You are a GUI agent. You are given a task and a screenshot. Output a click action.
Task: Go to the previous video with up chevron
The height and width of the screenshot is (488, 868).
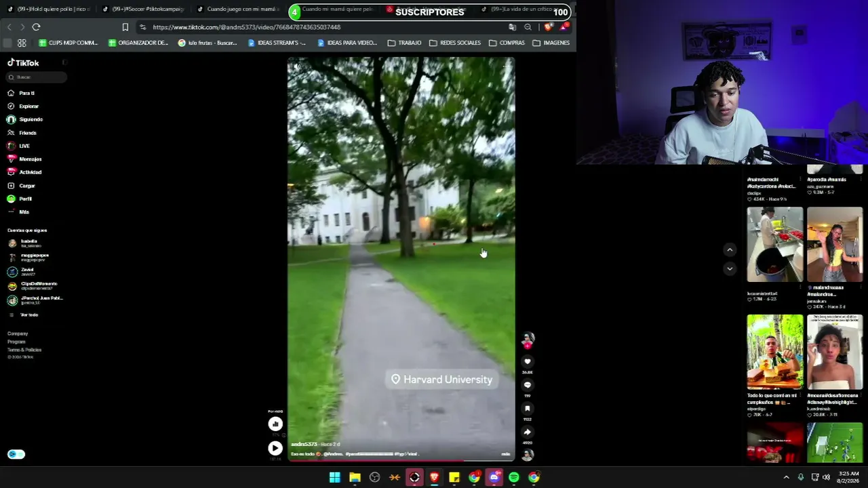point(730,250)
